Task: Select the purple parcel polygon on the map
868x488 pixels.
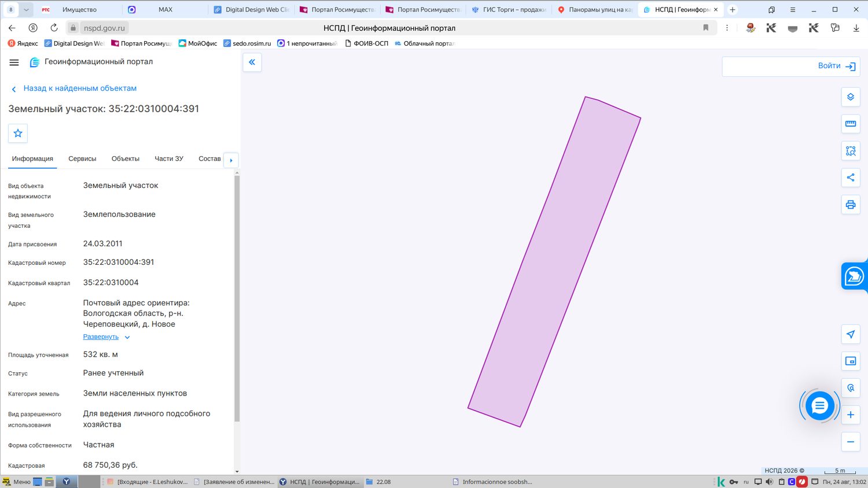Action: click(x=554, y=261)
